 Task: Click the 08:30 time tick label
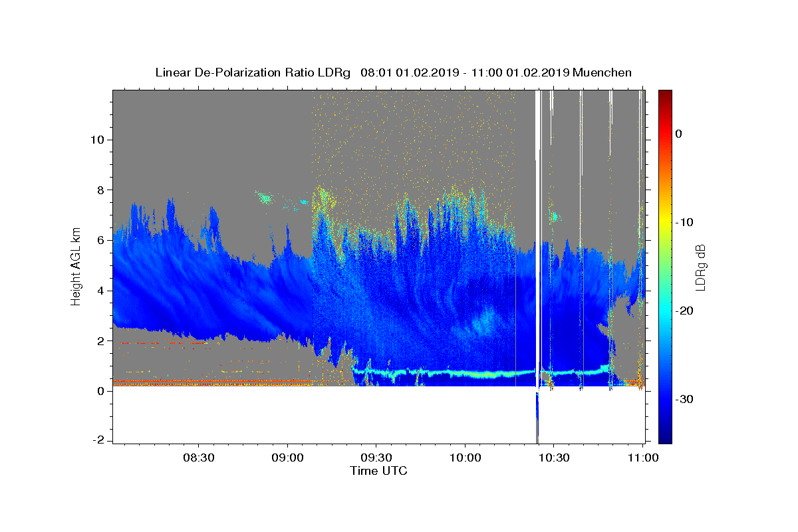(199, 458)
